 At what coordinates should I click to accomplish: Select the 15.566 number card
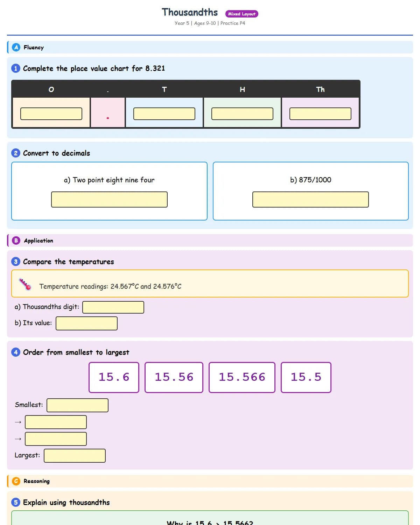[x=242, y=377]
